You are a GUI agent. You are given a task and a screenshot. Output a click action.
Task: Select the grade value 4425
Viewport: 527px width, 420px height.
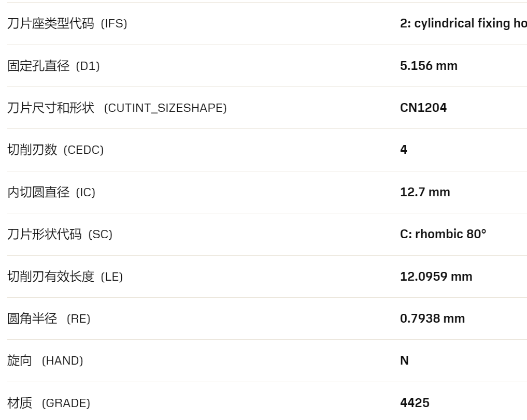[x=415, y=403]
